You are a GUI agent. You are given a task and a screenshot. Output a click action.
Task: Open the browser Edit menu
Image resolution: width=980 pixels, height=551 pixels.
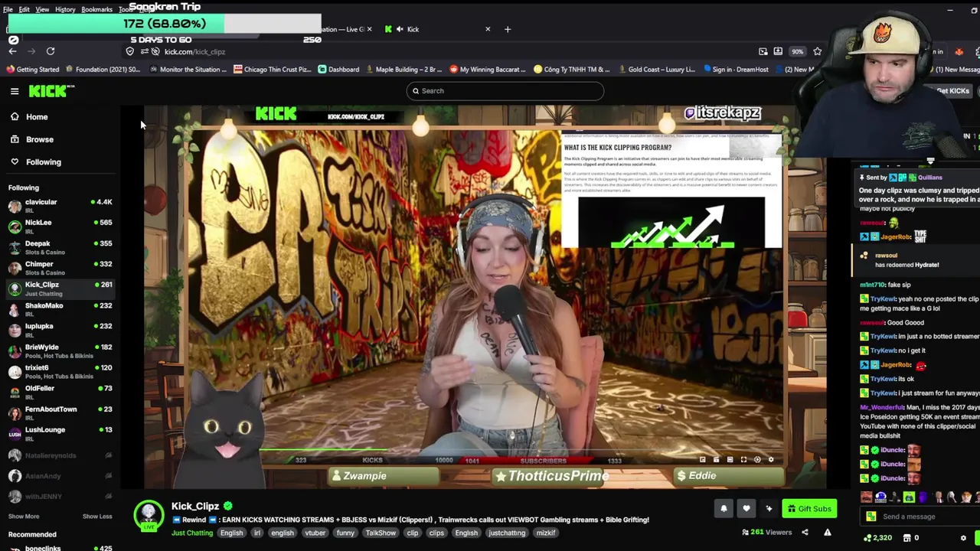(x=24, y=9)
